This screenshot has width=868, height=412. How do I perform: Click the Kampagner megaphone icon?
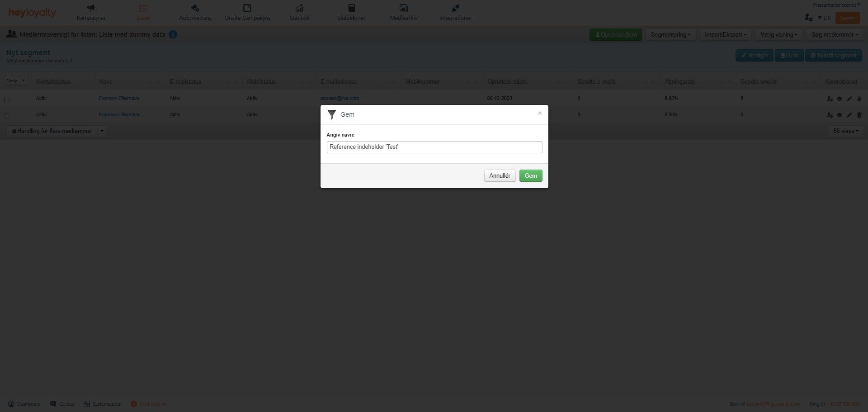(x=91, y=8)
